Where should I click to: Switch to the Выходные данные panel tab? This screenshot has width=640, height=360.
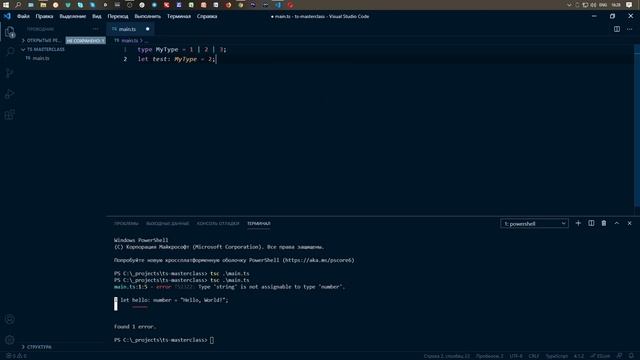click(167, 223)
